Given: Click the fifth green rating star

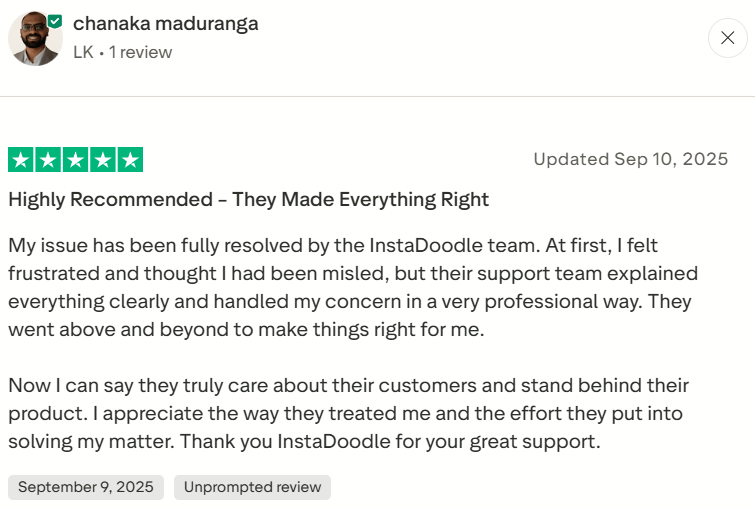Looking at the screenshot, I should 130,159.
